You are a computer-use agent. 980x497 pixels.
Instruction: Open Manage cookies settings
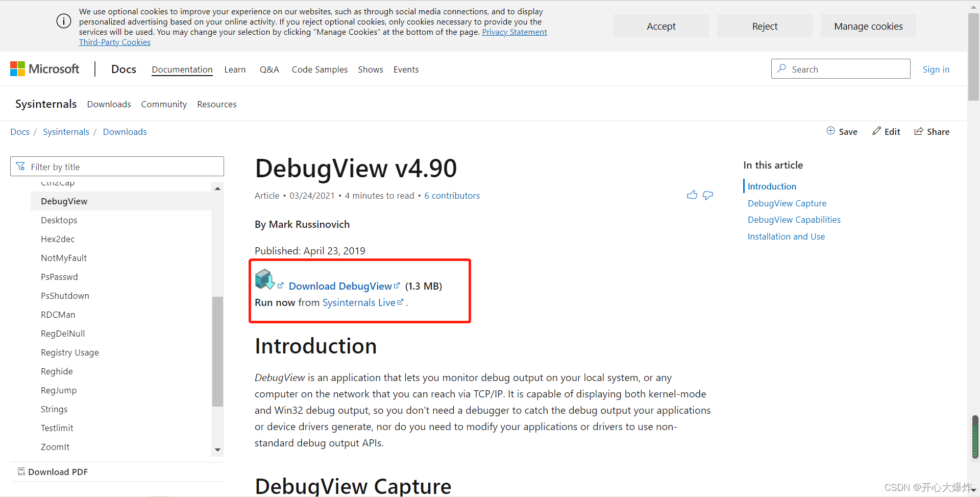[868, 26]
